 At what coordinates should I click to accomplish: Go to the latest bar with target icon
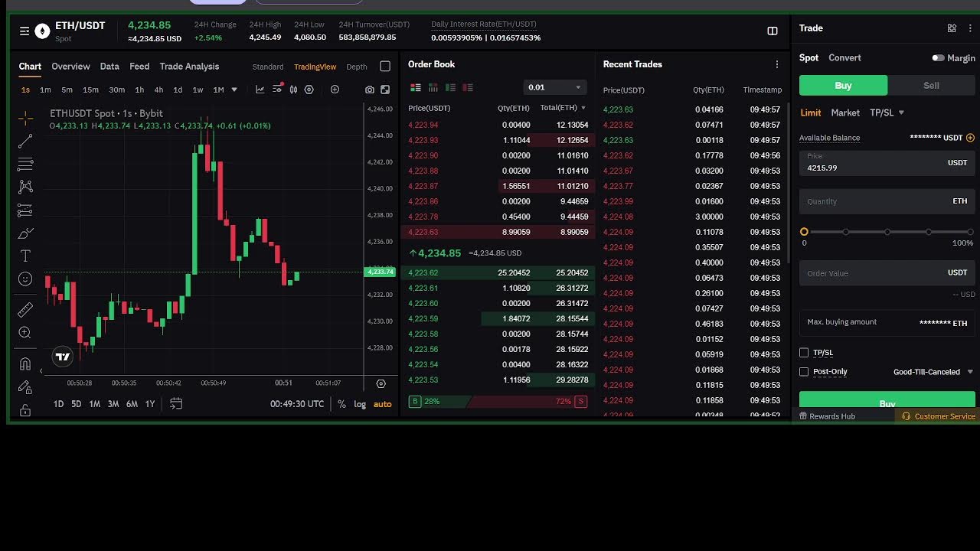coord(381,383)
